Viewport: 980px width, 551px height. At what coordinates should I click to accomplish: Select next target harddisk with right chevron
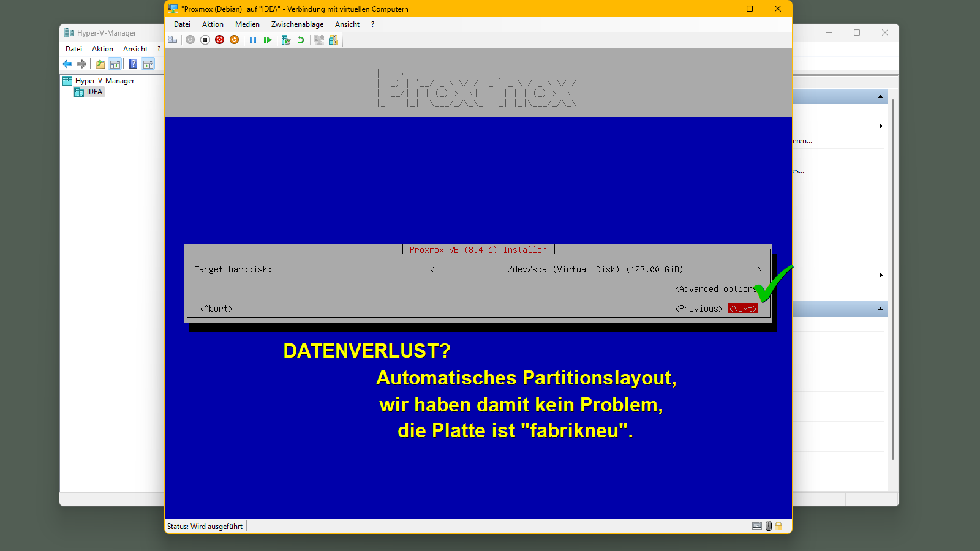pyautogui.click(x=759, y=269)
